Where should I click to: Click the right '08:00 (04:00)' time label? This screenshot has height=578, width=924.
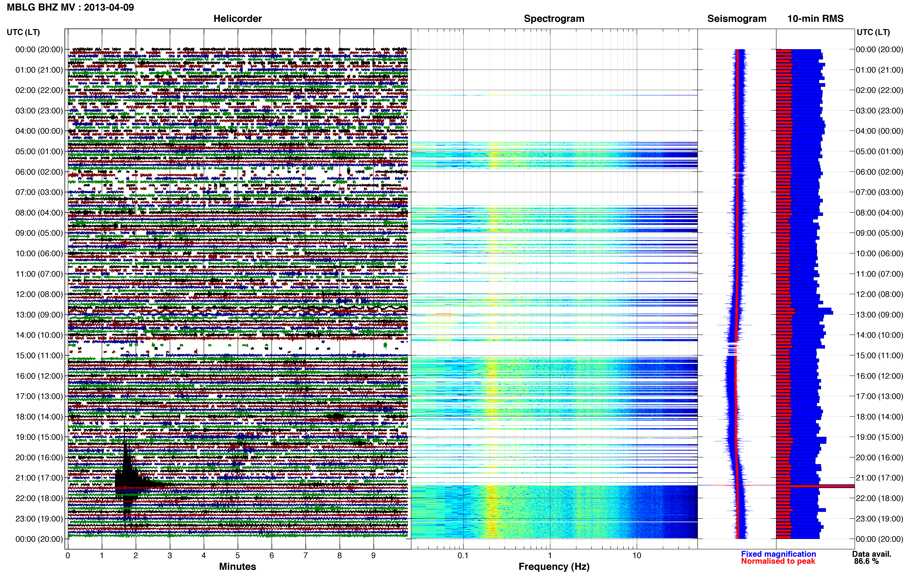[x=879, y=213]
